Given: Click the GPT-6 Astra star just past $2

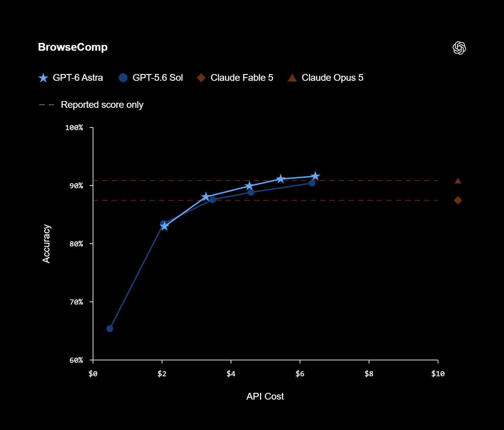Looking at the screenshot, I should (164, 226).
